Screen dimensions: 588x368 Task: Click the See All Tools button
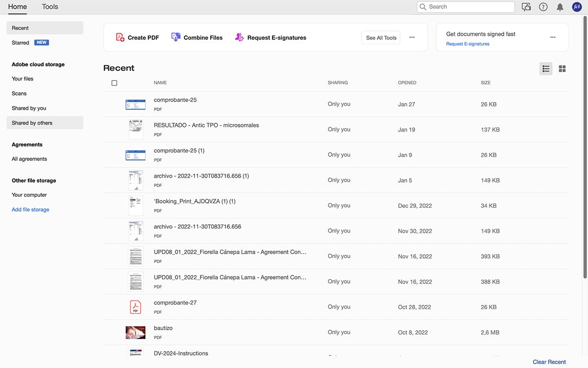381,38
